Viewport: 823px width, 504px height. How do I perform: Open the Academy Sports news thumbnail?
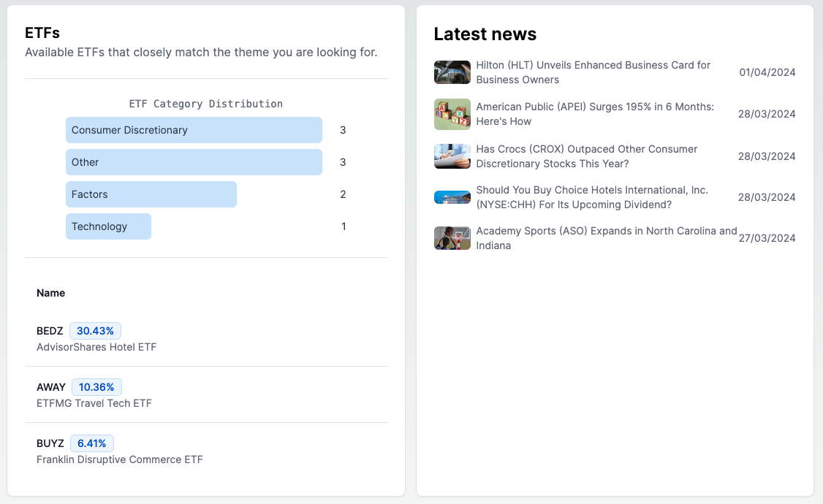[x=452, y=238]
